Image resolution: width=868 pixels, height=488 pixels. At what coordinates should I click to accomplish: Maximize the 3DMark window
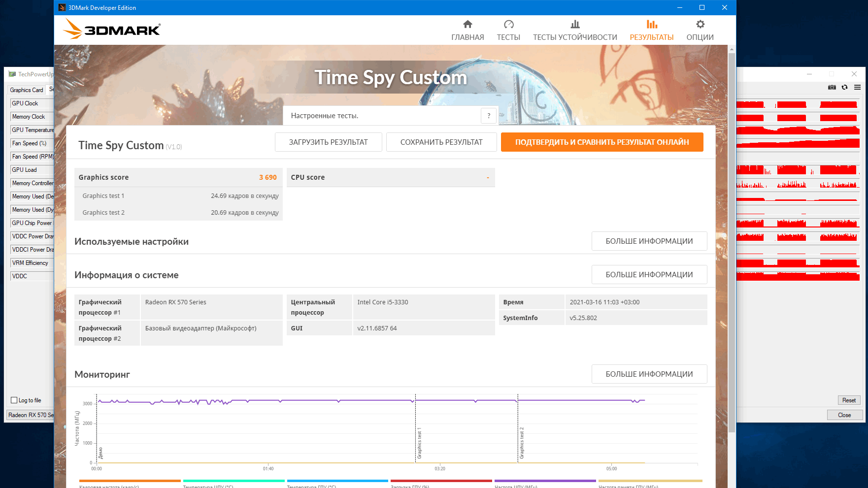pyautogui.click(x=702, y=7)
